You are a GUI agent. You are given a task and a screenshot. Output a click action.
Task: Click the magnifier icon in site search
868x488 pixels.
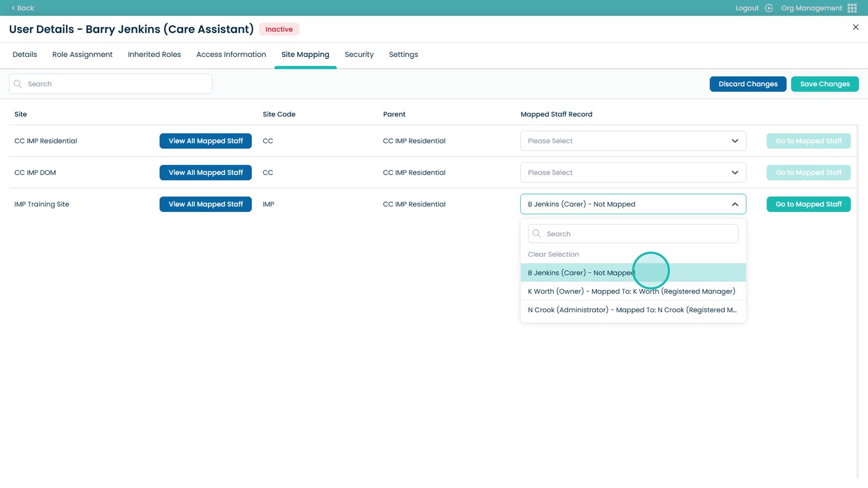click(18, 84)
